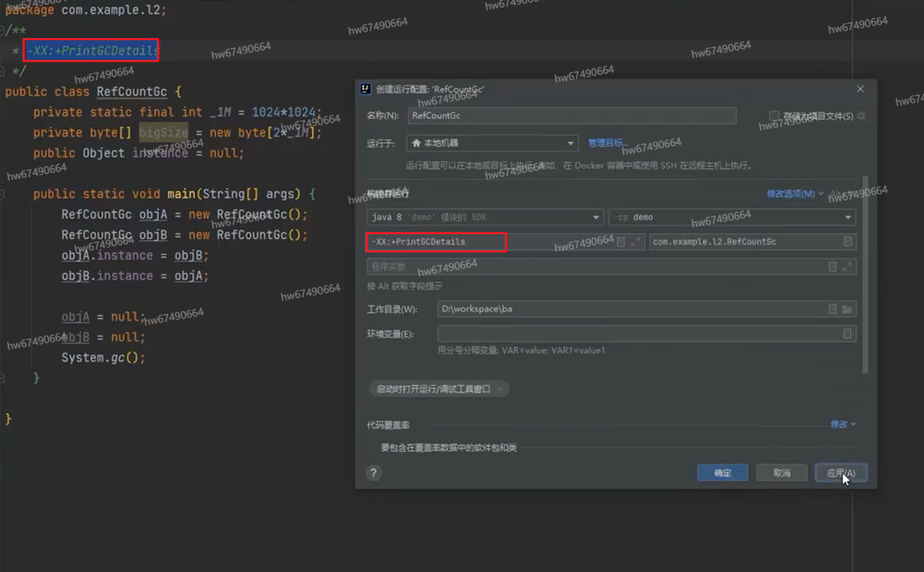Click the dialog's vertical scrollbar
Screen dimensions: 924x572
(x=866, y=275)
